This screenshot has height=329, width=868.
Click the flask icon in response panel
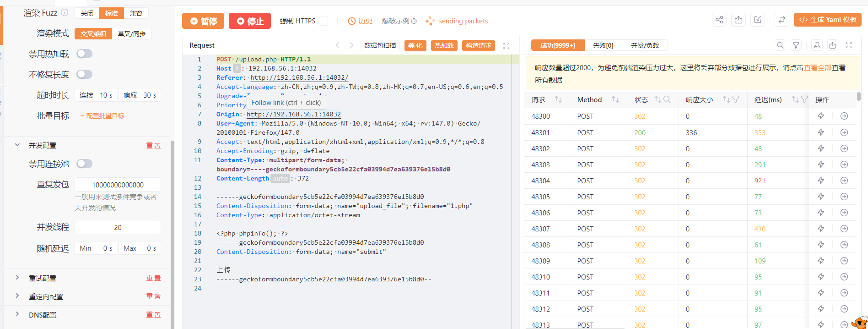click(817, 45)
